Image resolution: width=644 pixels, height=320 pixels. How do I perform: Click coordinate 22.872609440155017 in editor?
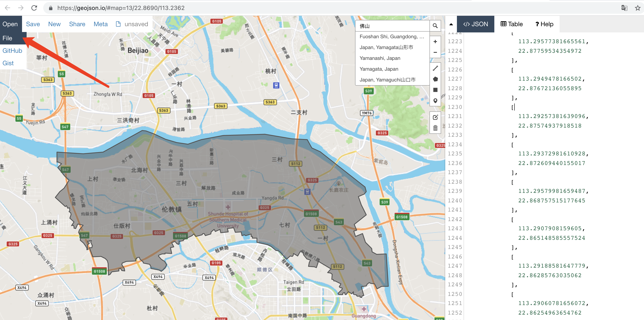pos(552,163)
